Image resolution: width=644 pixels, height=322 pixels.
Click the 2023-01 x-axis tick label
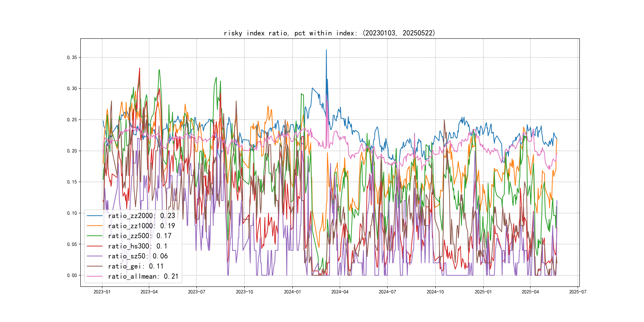coord(102,292)
